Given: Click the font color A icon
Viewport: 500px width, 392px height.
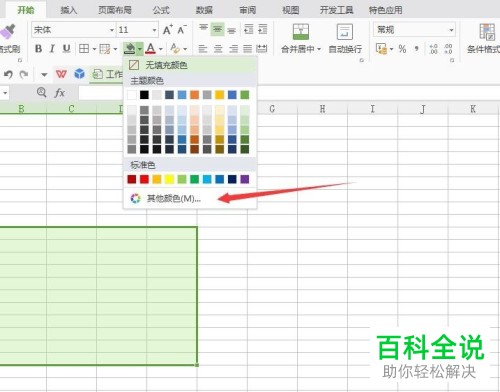Looking at the screenshot, I should [x=151, y=49].
